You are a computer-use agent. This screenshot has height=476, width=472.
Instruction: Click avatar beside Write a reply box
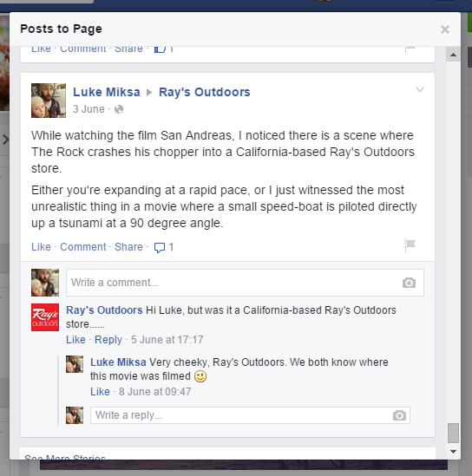tap(75, 415)
